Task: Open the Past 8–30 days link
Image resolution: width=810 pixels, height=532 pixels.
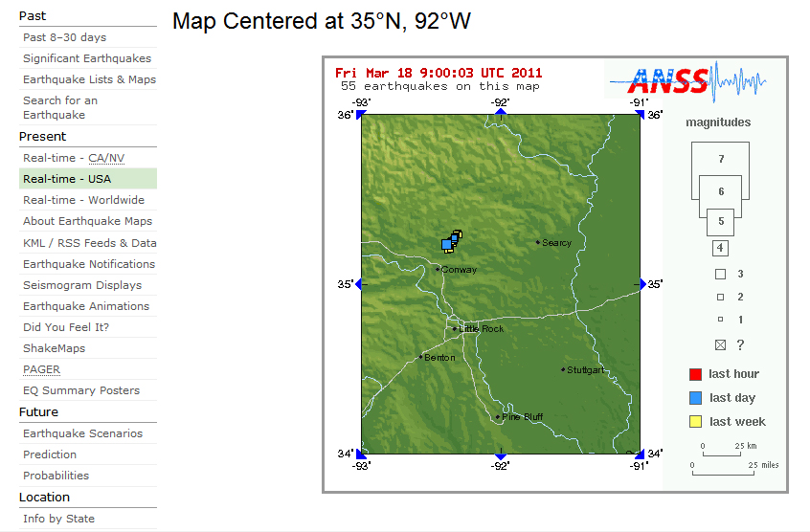Action: [64, 37]
